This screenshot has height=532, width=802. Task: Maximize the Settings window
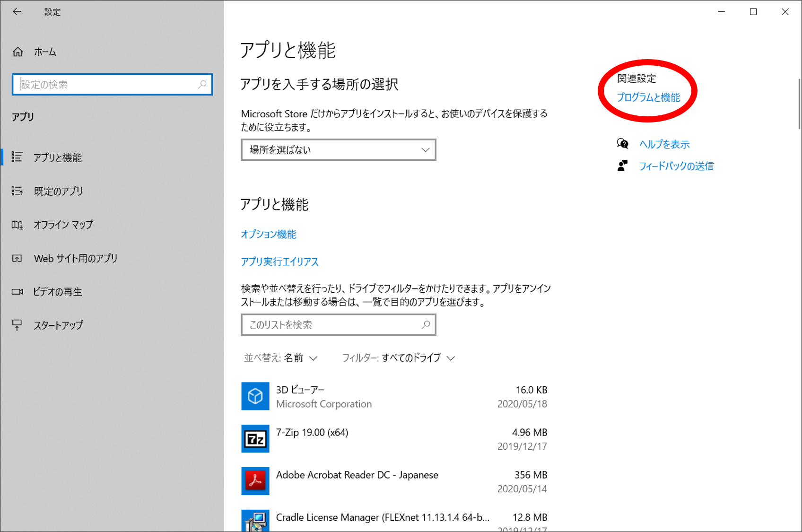(753, 12)
